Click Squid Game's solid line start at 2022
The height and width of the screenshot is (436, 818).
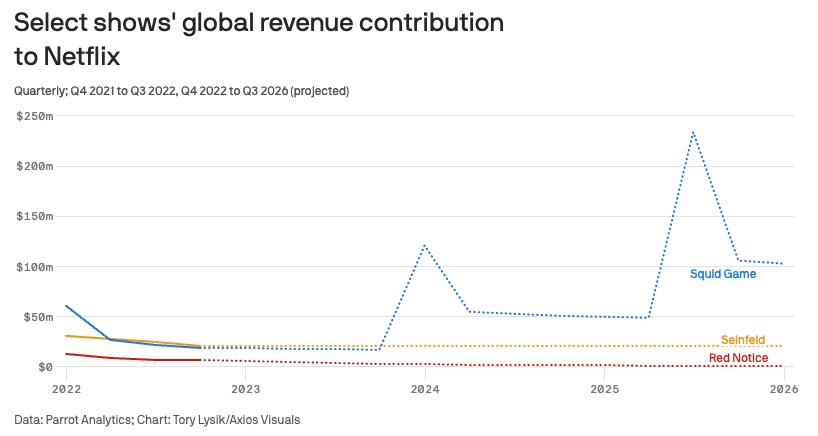point(66,306)
